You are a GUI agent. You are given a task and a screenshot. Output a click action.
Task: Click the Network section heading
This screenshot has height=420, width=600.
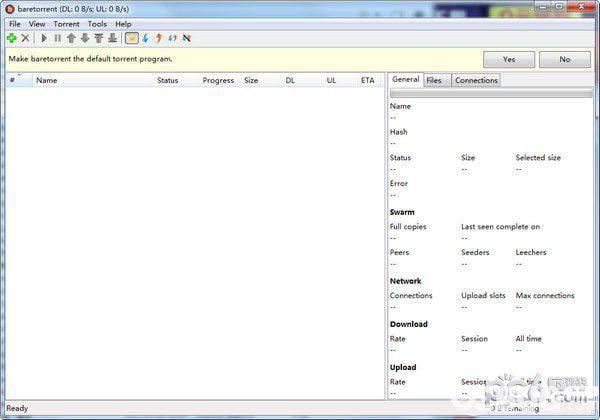tap(405, 281)
